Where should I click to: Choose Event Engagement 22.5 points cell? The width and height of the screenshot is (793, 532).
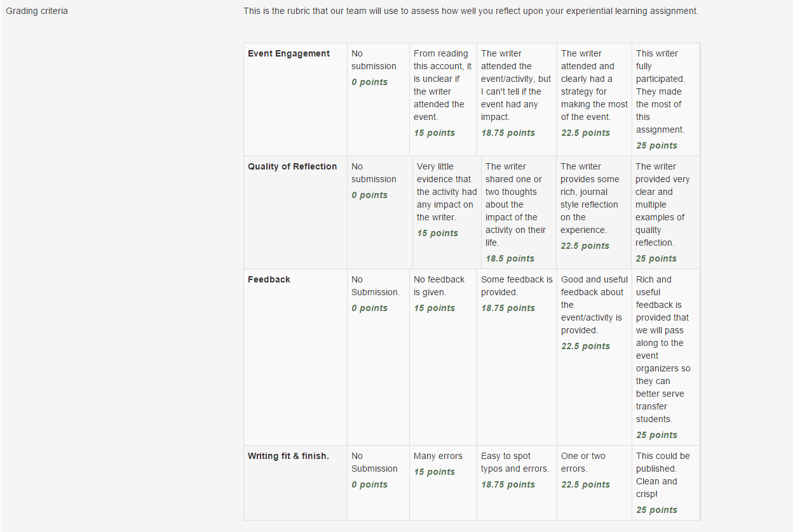click(x=594, y=100)
